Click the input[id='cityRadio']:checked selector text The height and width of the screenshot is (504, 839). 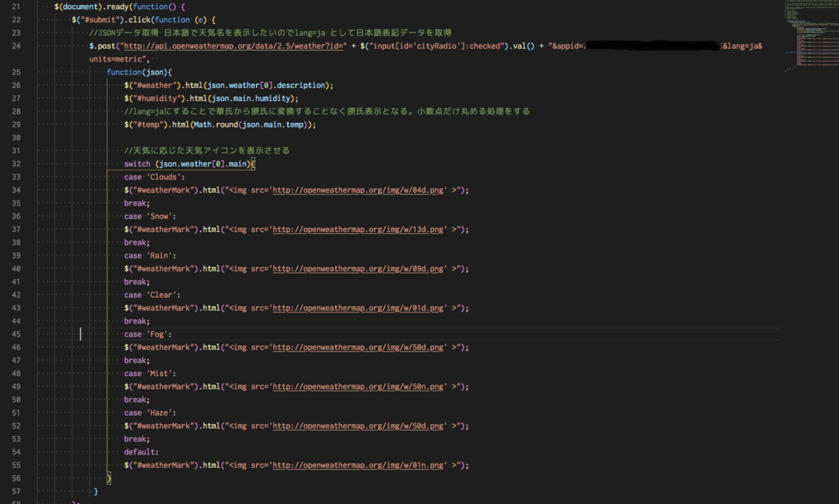point(435,46)
